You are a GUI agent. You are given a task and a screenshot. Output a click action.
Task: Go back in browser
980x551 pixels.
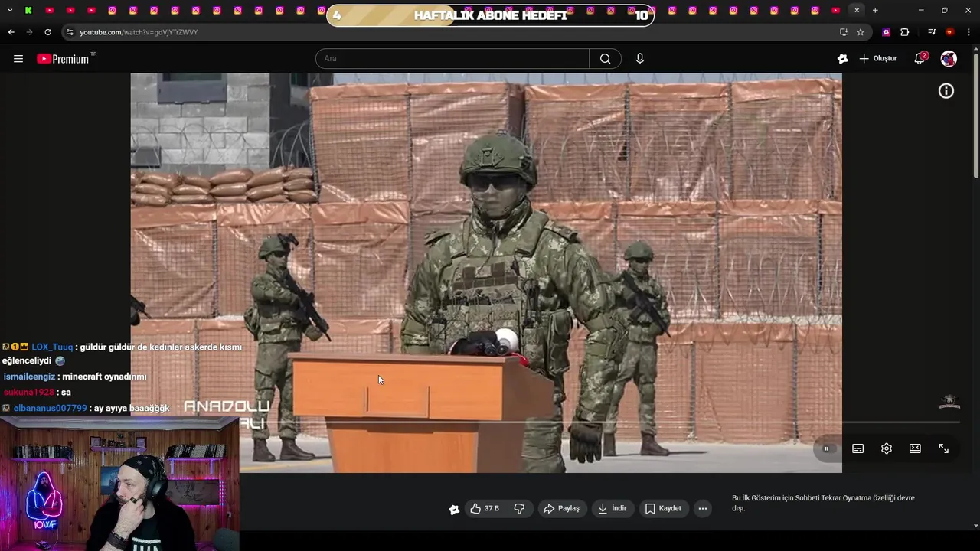[11, 32]
